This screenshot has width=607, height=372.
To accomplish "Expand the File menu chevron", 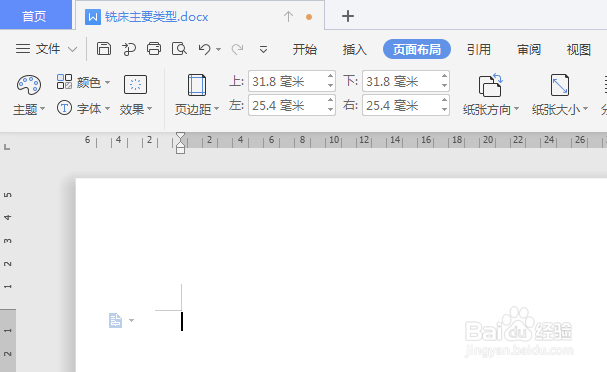I will [72, 49].
